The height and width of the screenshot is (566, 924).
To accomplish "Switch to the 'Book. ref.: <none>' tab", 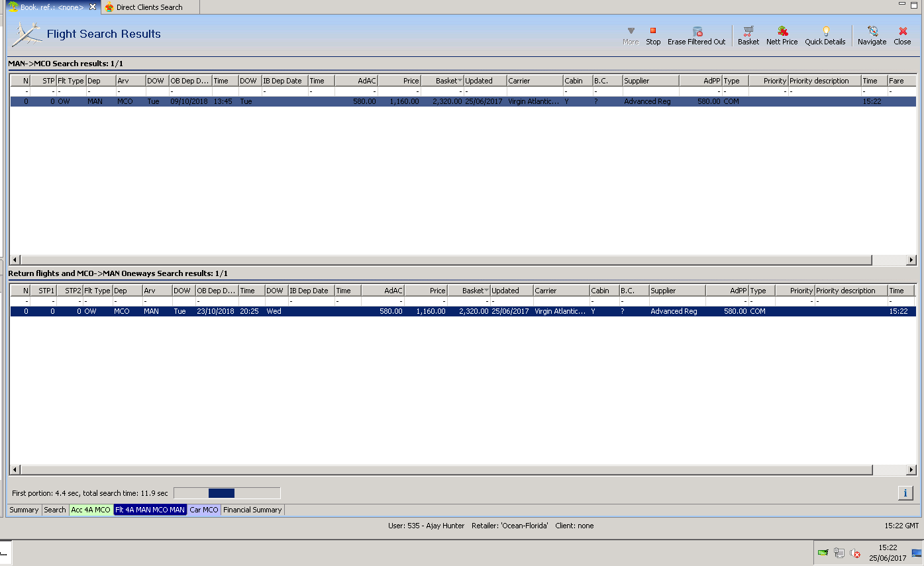I will [x=52, y=7].
